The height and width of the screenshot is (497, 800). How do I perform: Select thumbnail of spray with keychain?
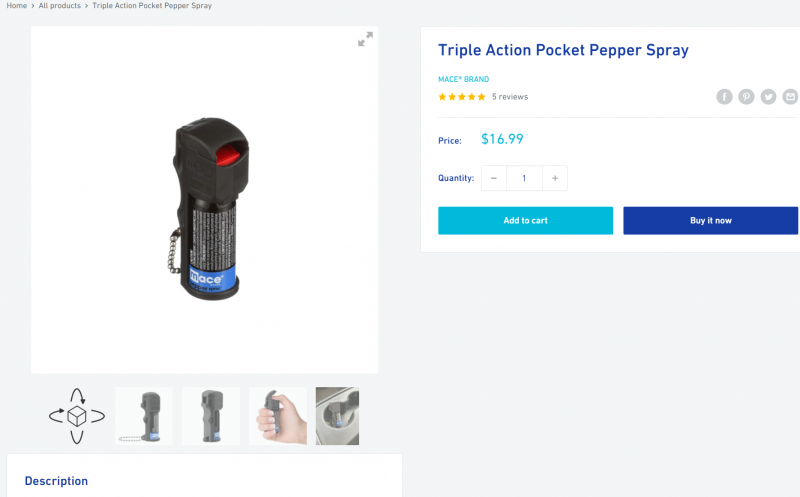(x=144, y=416)
